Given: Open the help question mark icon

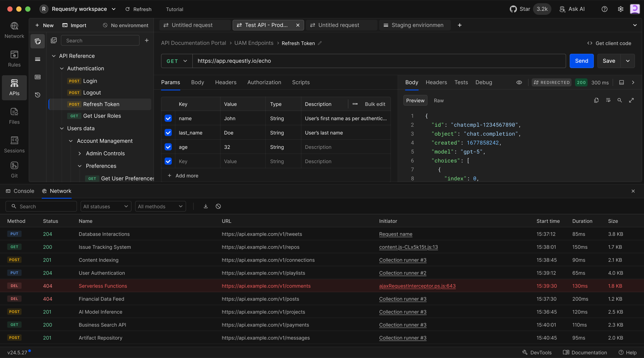Looking at the screenshot, I should click(605, 9).
